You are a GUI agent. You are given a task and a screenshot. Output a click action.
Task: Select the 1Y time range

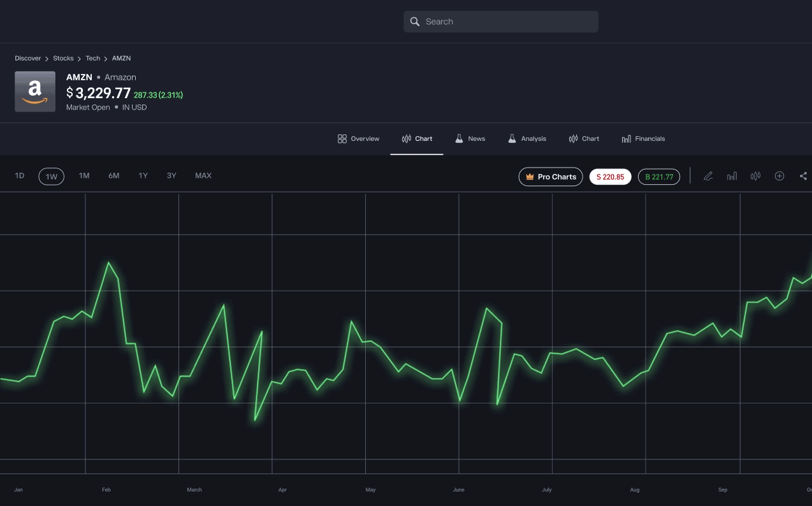pos(143,176)
